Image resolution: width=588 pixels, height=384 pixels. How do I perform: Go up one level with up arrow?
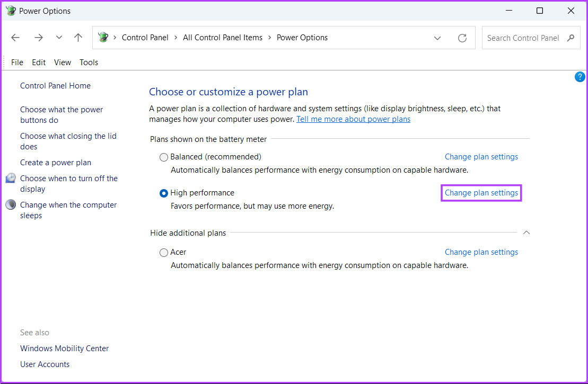(78, 38)
